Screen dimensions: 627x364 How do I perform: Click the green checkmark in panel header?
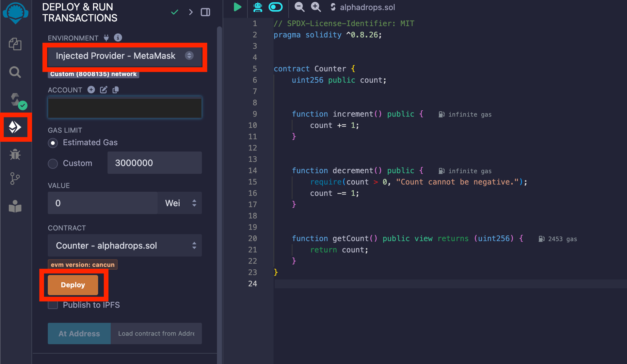175,12
